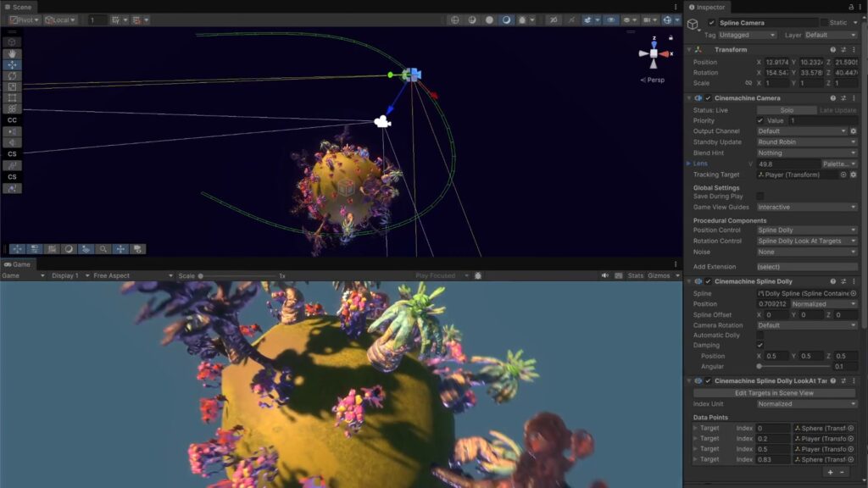Click the scene orientation gizmo cube

coord(654,53)
